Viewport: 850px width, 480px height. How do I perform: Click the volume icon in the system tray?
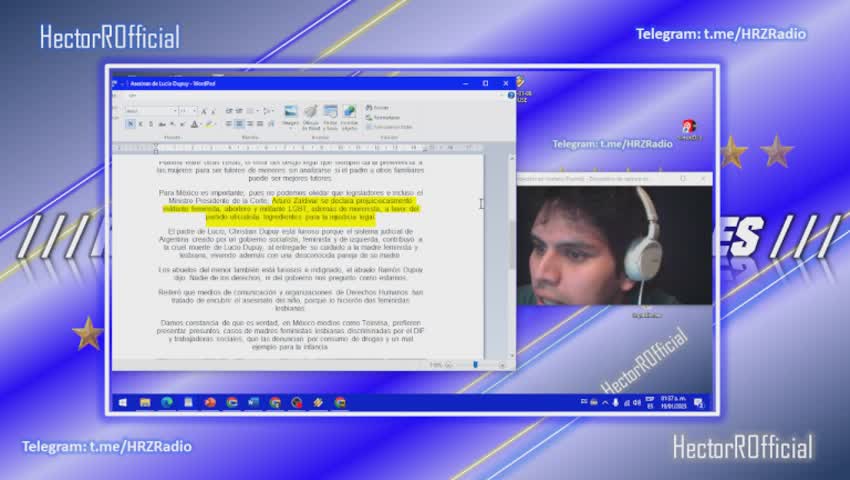pyautogui.click(x=637, y=402)
